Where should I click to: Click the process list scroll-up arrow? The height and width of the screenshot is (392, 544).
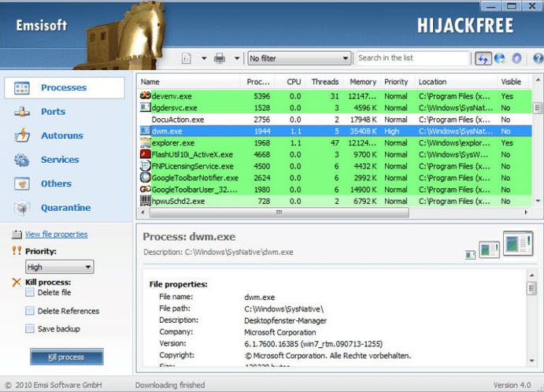(538, 80)
